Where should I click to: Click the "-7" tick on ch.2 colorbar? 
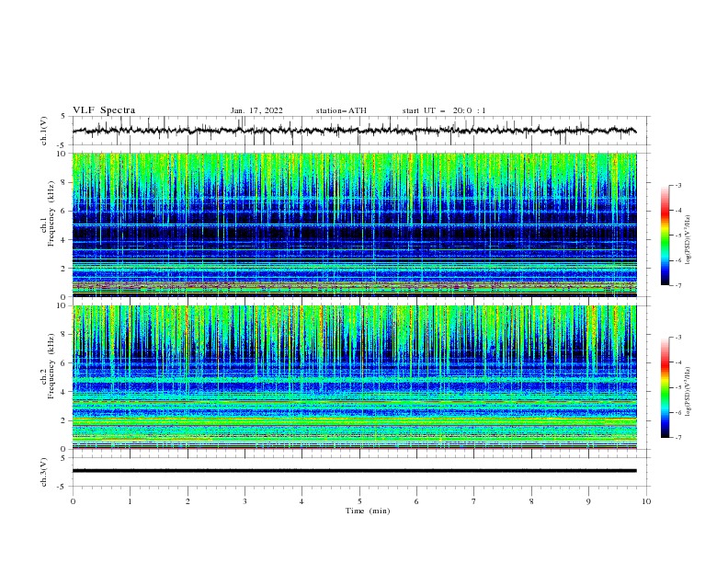(677, 438)
